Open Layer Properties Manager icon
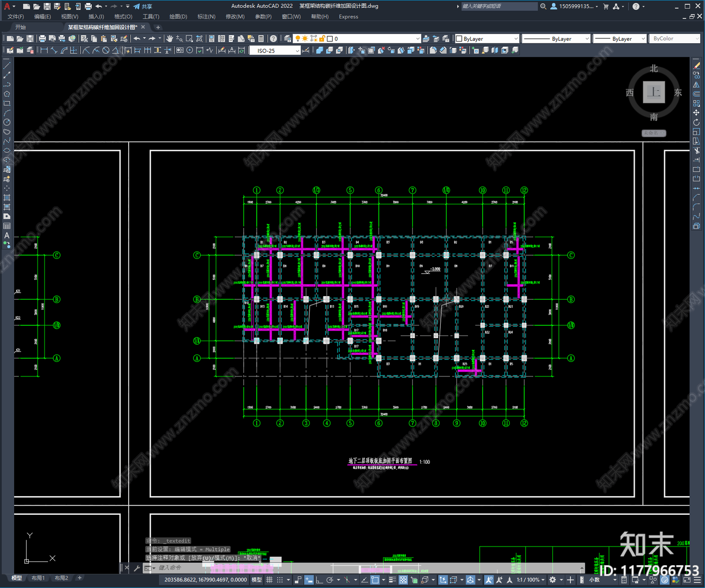 click(287, 39)
